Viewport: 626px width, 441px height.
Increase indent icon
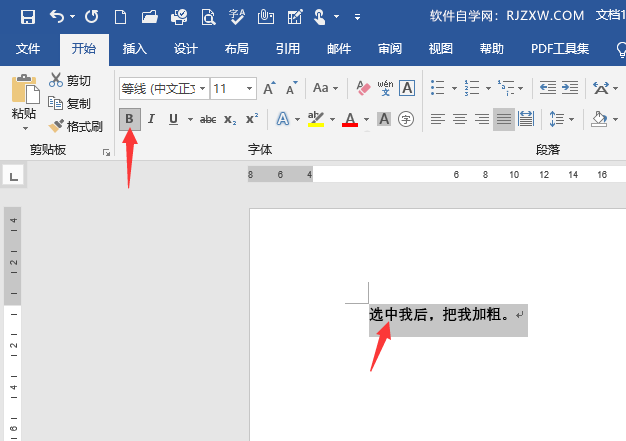(x=570, y=87)
